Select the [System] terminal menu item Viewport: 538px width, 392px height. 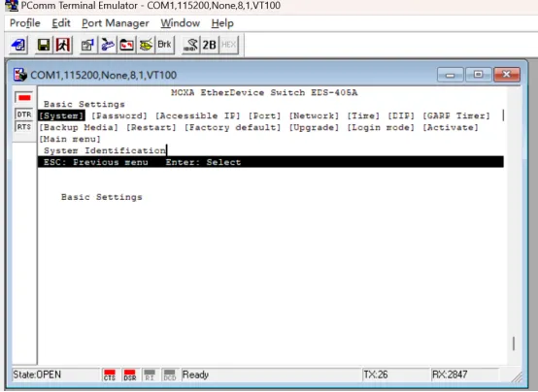point(61,115)
